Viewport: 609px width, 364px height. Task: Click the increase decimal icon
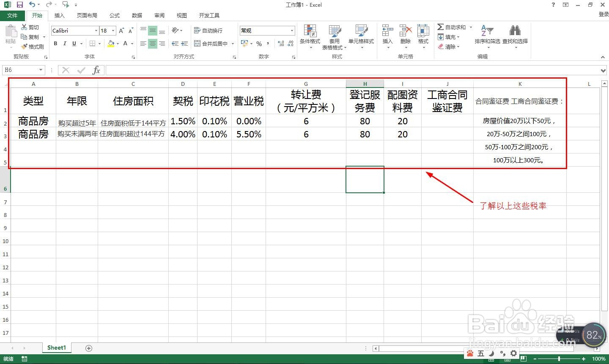pos(281,44)
